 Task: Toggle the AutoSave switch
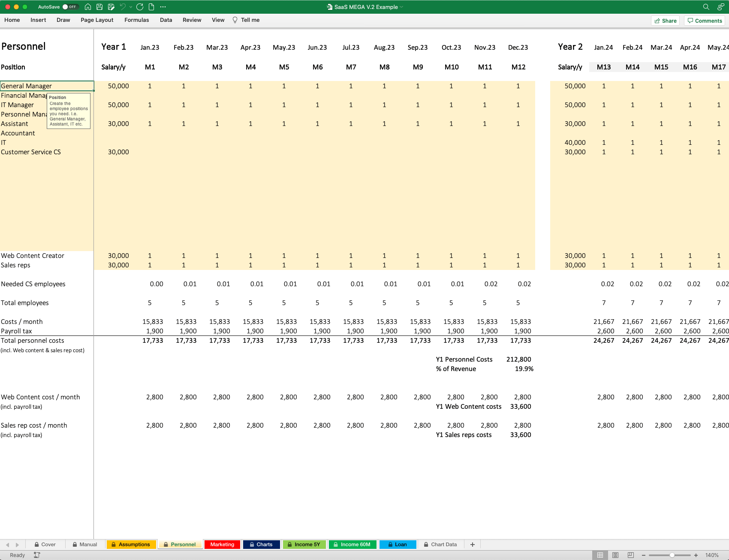(x=70, y=7)
